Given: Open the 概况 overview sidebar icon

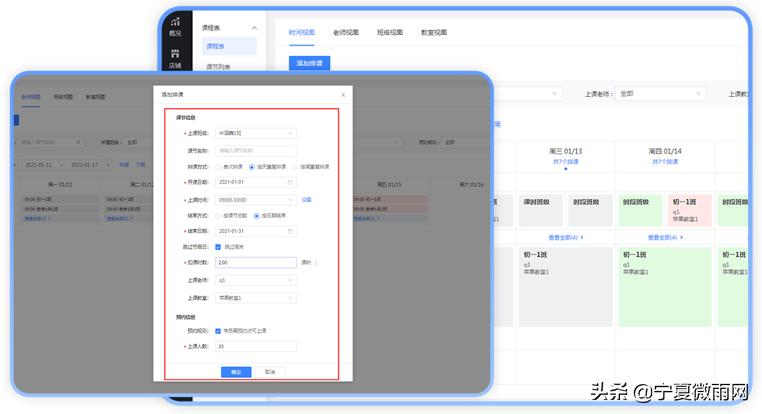Looking at the screenshot, I should click(x=175, y=27).
